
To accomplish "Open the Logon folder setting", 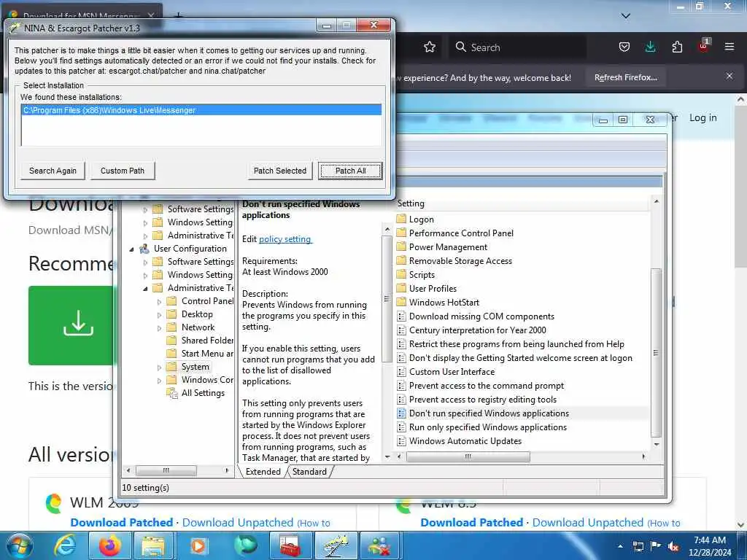I will [421, 219].
